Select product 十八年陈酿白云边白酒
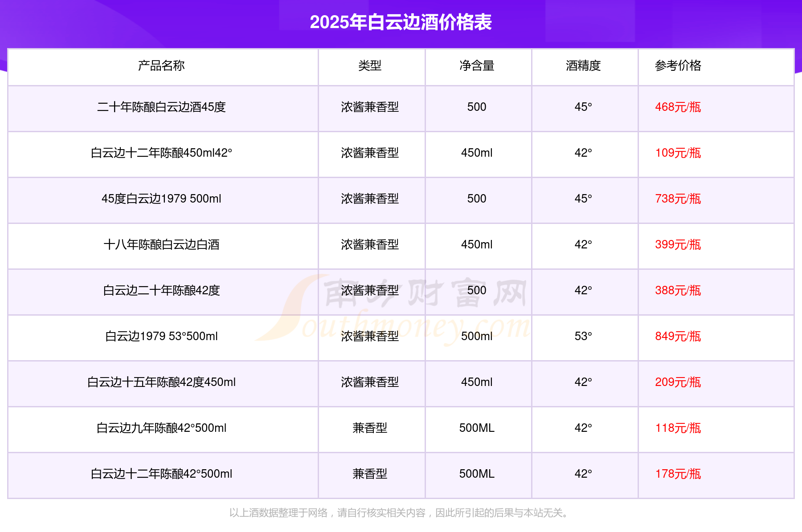Image resolution: width=802 pixels, height=532 pixels. tap(161, 244)
